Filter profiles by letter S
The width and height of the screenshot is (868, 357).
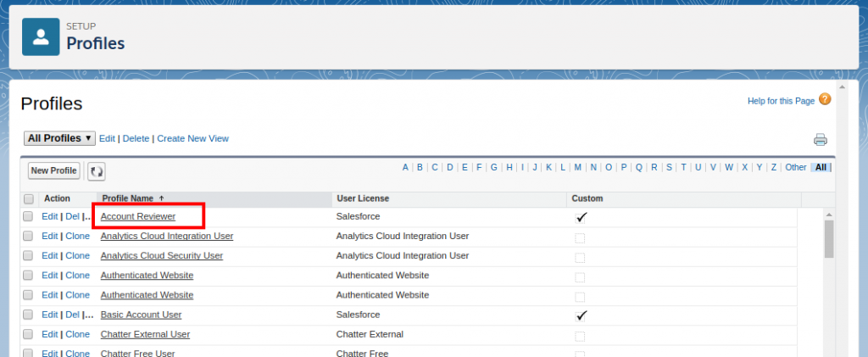click(669, 167)
